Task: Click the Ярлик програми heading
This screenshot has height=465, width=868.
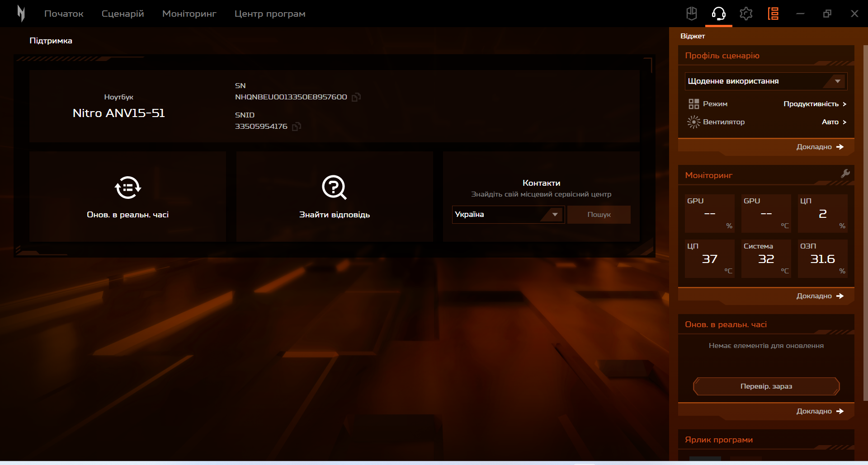Action: pyautogui.click(x=719, y=440)
